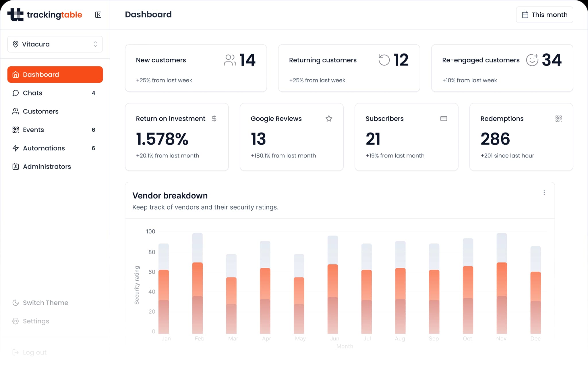Click '+10% from last week' text
The height and width of the screenshot is (368, 588).
click(x=469, y=80)
